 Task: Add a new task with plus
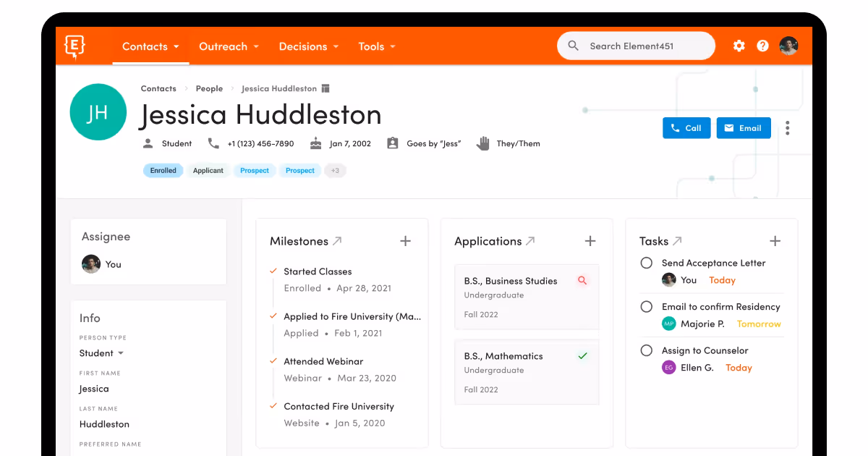pyautogui.click(x=775, y=241)
